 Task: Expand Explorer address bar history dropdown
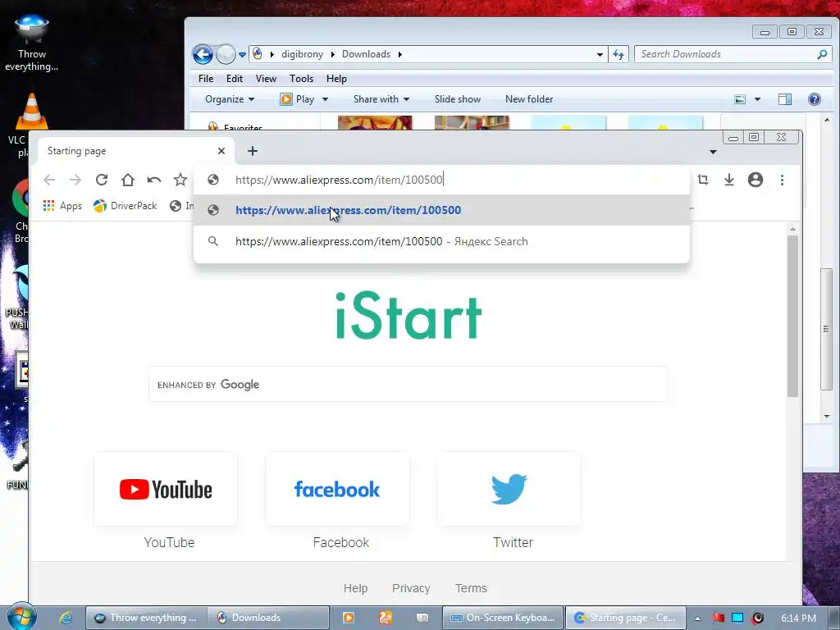600,54
